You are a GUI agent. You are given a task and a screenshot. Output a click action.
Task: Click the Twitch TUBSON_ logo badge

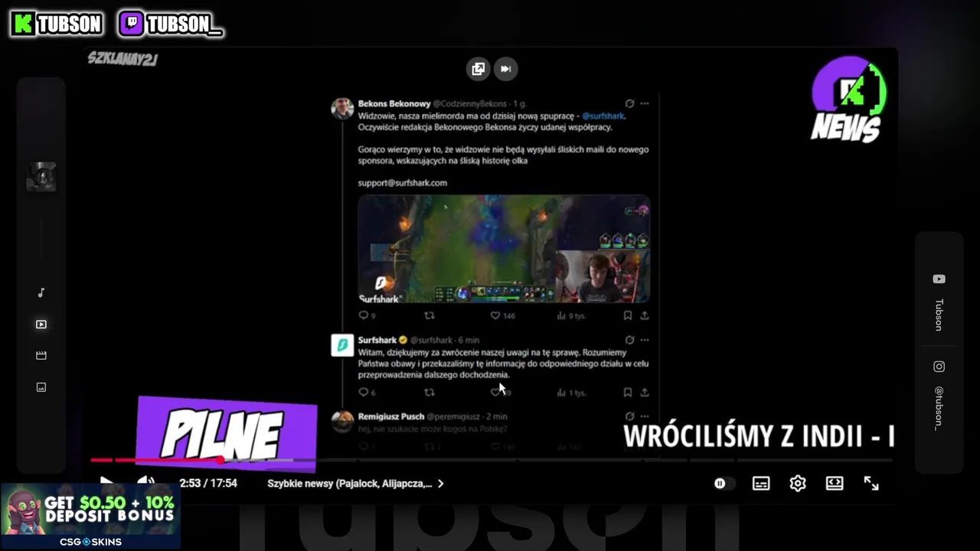(x=171, y=24)
